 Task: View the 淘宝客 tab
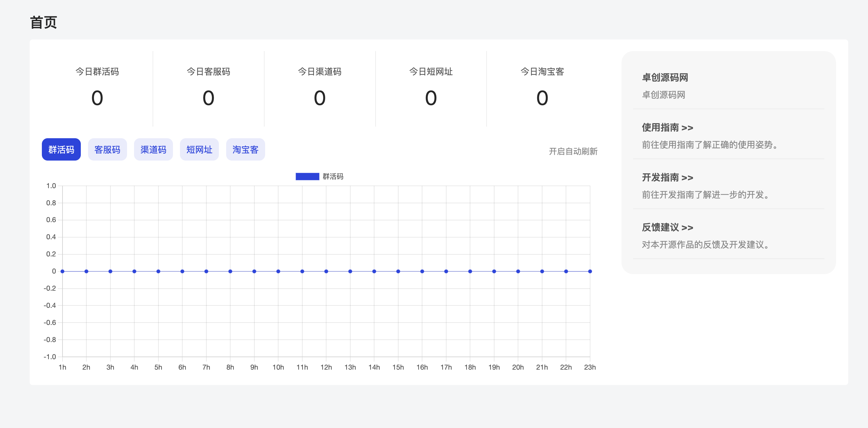pyautogui.click(x=245, y=150)
